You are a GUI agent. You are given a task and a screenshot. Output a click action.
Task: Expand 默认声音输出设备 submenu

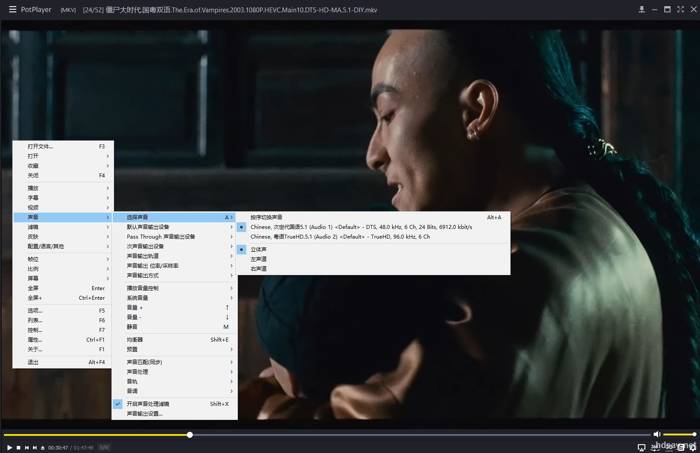click(x=175, y=227)
